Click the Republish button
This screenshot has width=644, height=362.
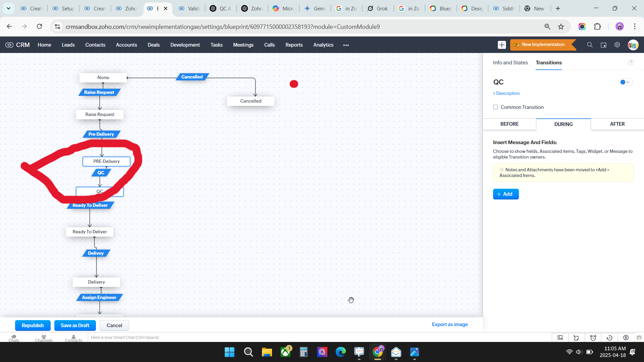33,325
